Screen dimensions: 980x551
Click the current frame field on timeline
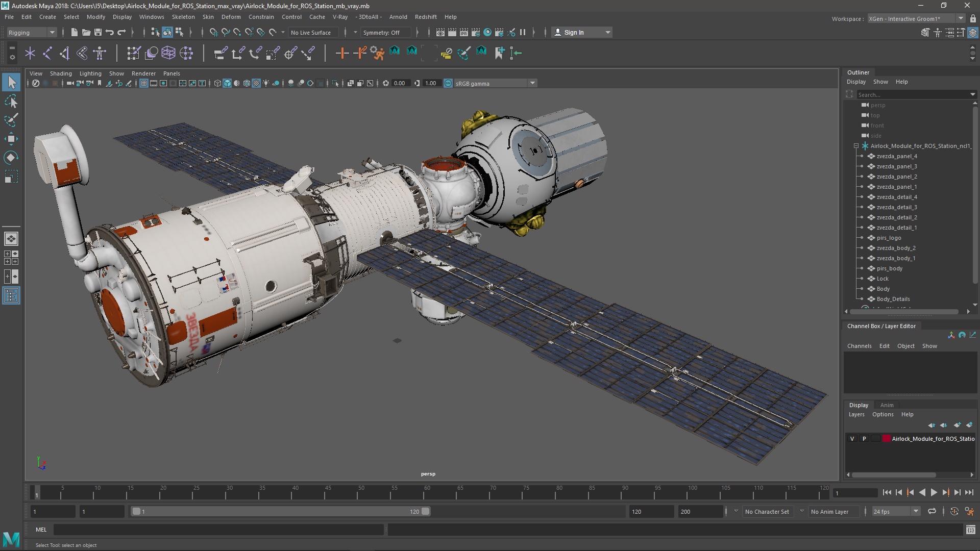[x=854, y=493]
